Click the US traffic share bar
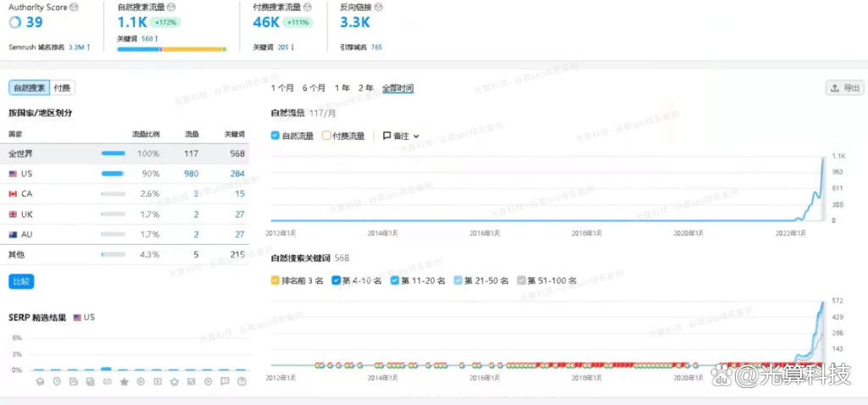 coord(113,174)
